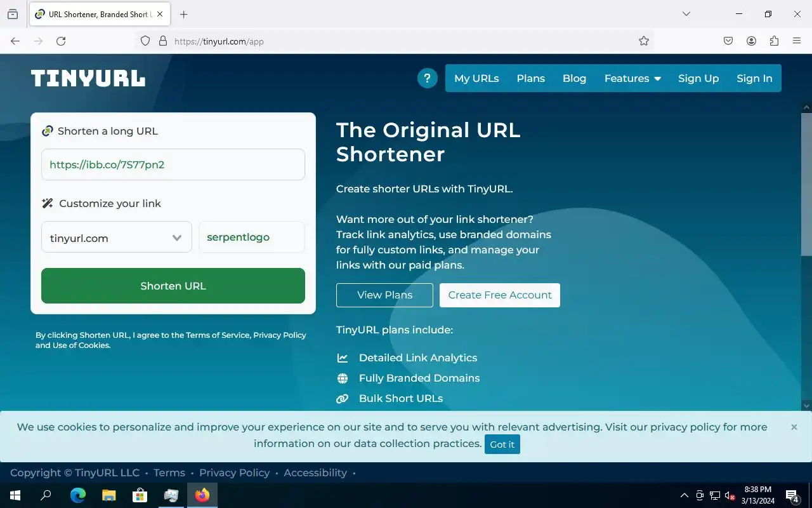Click the long URL input field
This screenshot has width=812, height=508.
click(x=173, y=164)
